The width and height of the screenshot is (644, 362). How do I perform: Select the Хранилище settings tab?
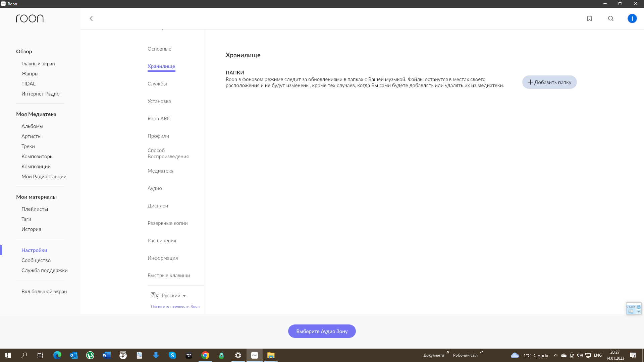(161, 66)
